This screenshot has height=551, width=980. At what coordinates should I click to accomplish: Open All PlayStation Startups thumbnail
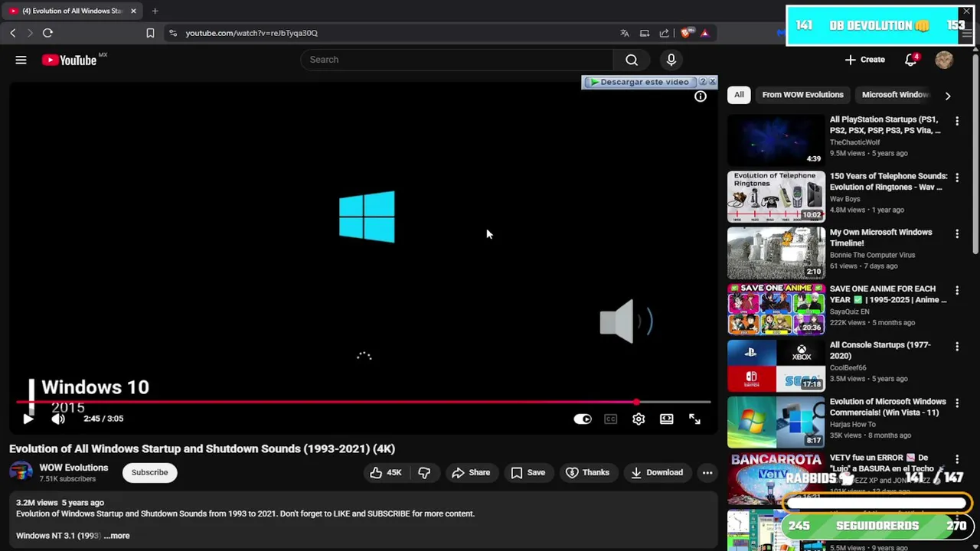tap(776, 140)
